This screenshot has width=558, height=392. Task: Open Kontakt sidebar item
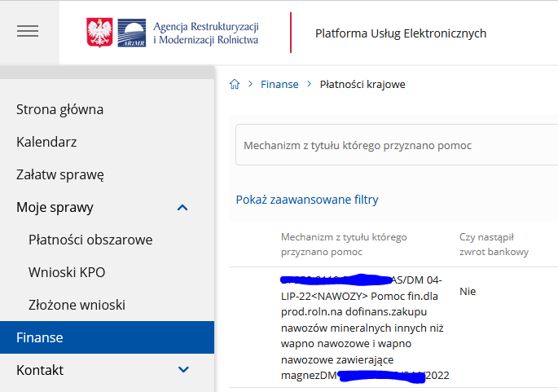[x=40, y=370]
